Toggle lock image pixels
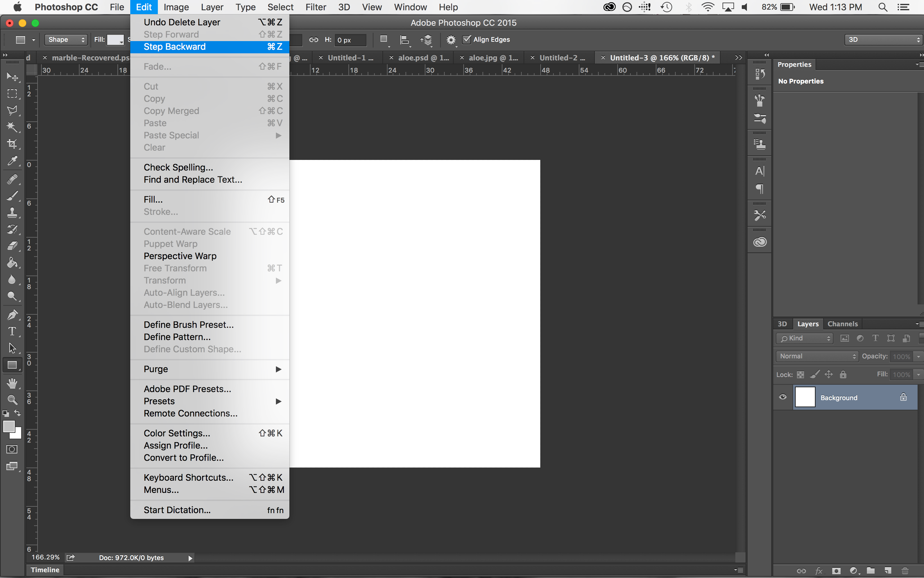Image resolution: width=924 pixels, height=578 pixels. (x=815, y=375)
